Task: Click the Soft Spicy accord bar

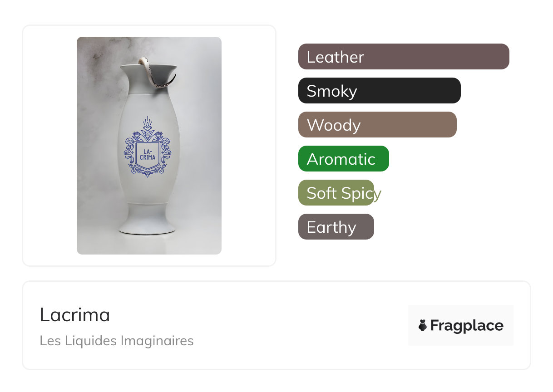Action: point(336,193)
